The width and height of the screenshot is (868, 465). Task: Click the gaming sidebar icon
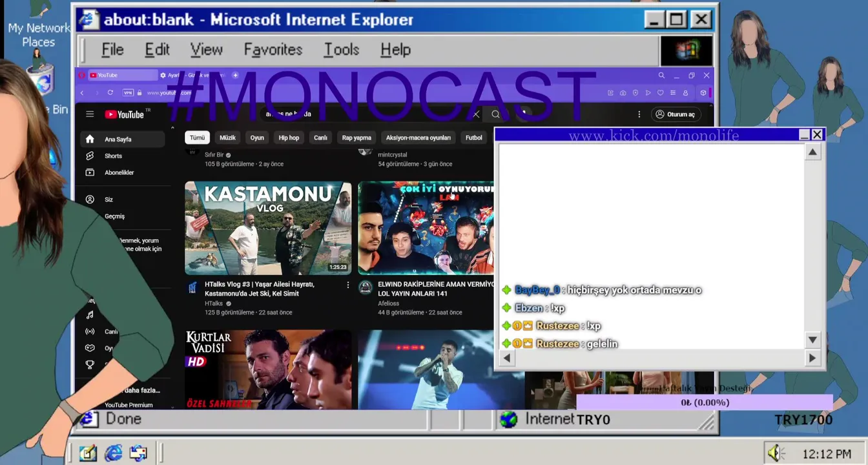tap(90, 348)
